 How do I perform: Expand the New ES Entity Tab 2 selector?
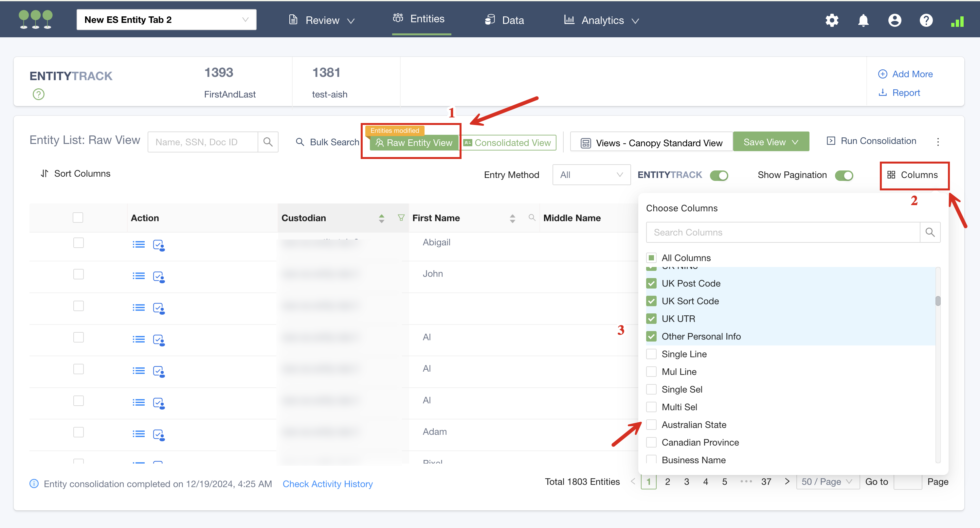(166, 20)
